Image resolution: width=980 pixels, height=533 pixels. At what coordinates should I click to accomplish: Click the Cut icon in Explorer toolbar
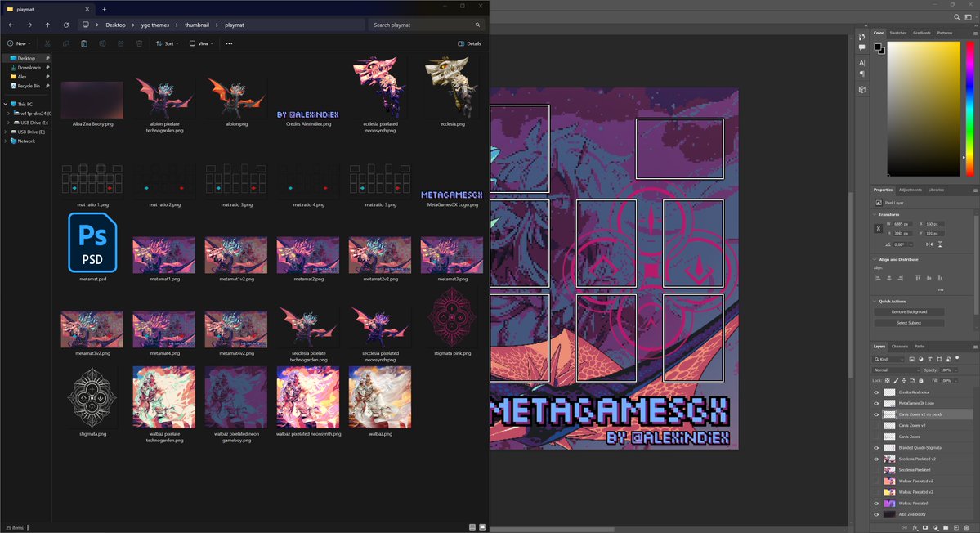(x=47, y=44)
